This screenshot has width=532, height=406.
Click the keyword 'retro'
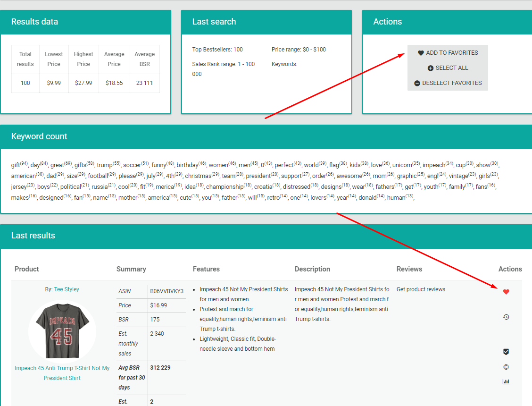click(273, 198)
